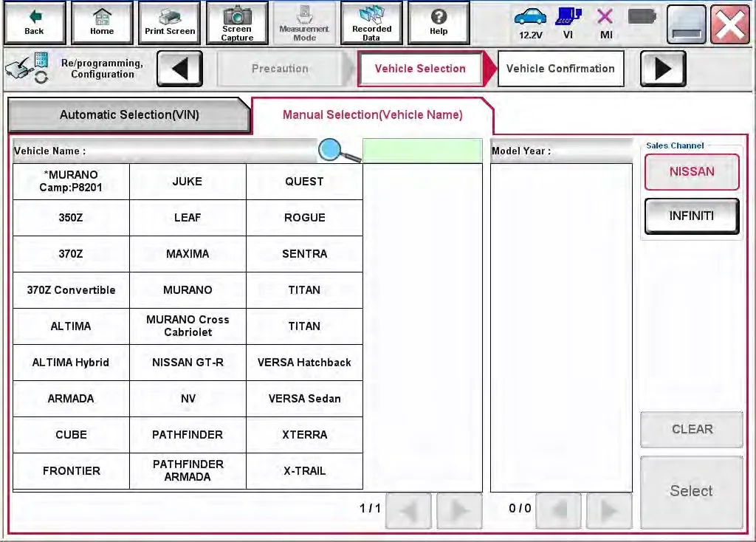Minimize the application window

[x=686, y=24]
